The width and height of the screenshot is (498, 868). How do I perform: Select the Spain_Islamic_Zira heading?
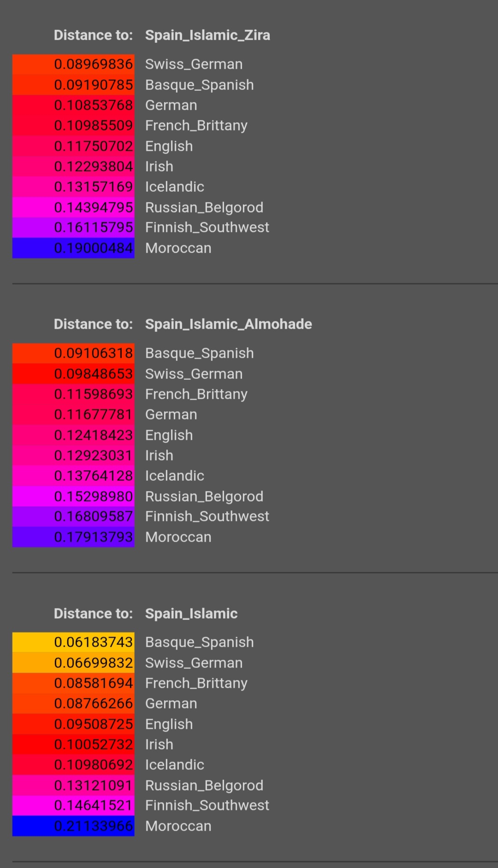click(207, 35)
